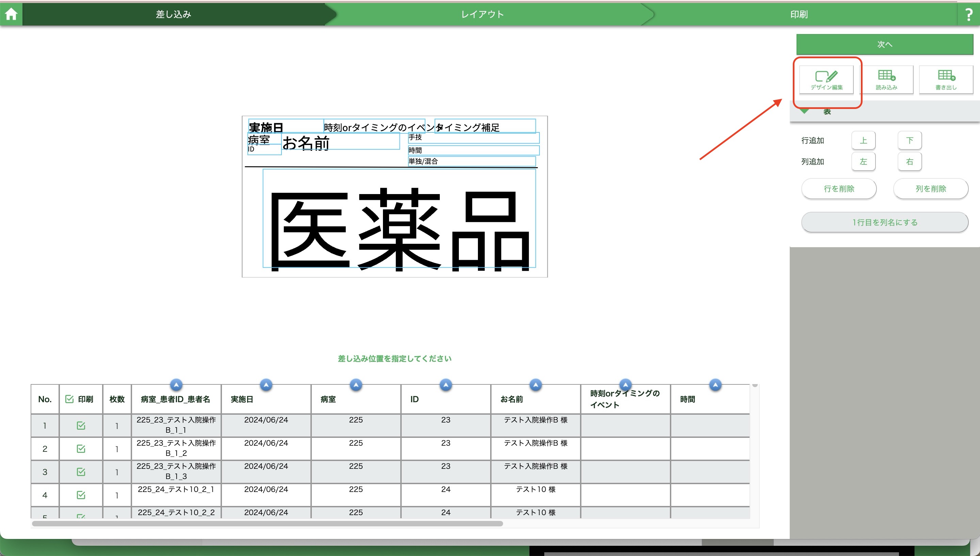Click blue arrow above 時間 column
Screen dimensions: 980x556
pos(715,384)
